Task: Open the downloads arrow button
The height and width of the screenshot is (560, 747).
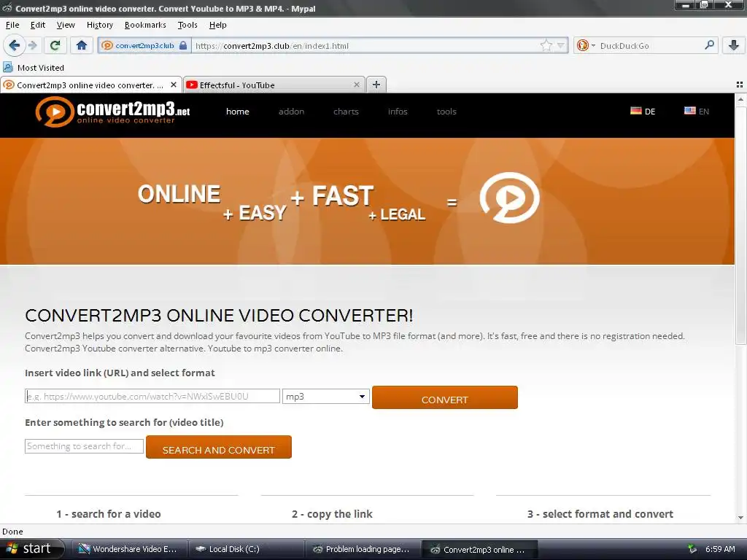Action: pyautogui.click(x=734, y=45)
